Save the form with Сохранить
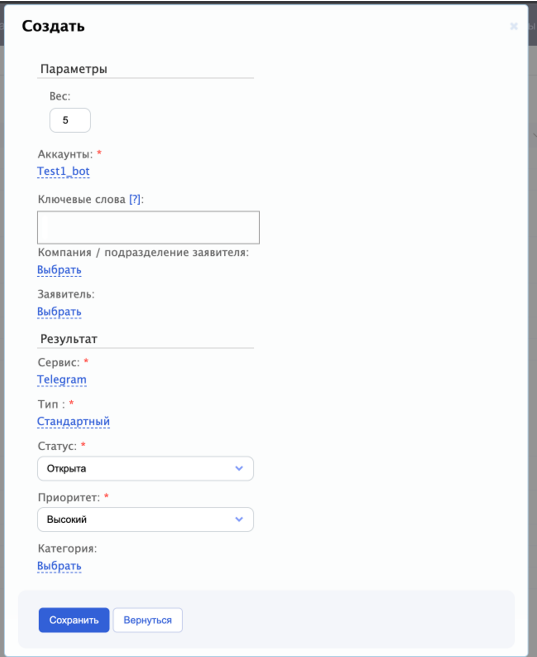 [74, 620]
